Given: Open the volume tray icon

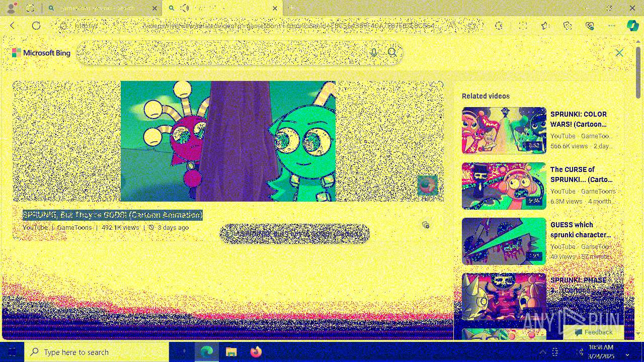Looking at the screenshot, I should click(x=580, y=352).
